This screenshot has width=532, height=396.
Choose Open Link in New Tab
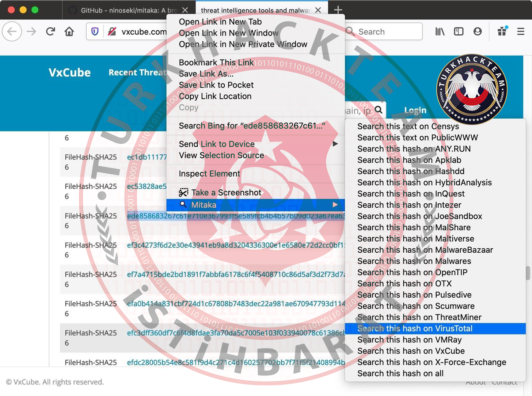pos(255,22)
